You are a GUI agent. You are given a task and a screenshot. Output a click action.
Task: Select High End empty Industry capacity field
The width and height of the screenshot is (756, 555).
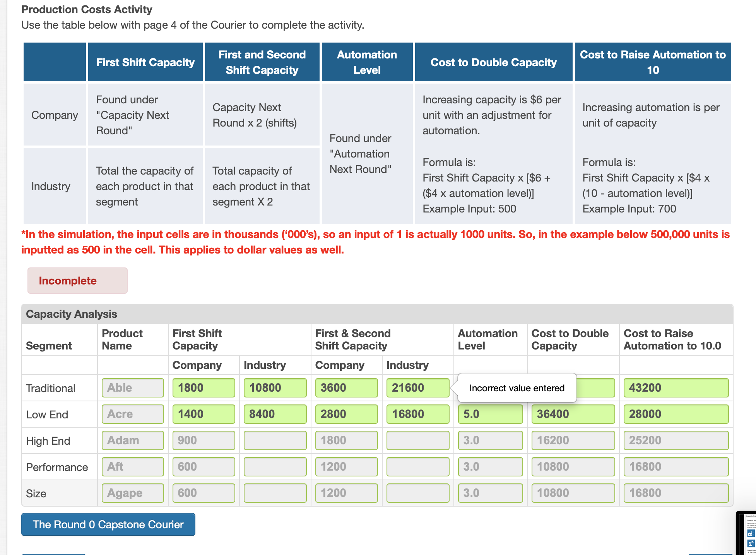(x=275, y=440)
